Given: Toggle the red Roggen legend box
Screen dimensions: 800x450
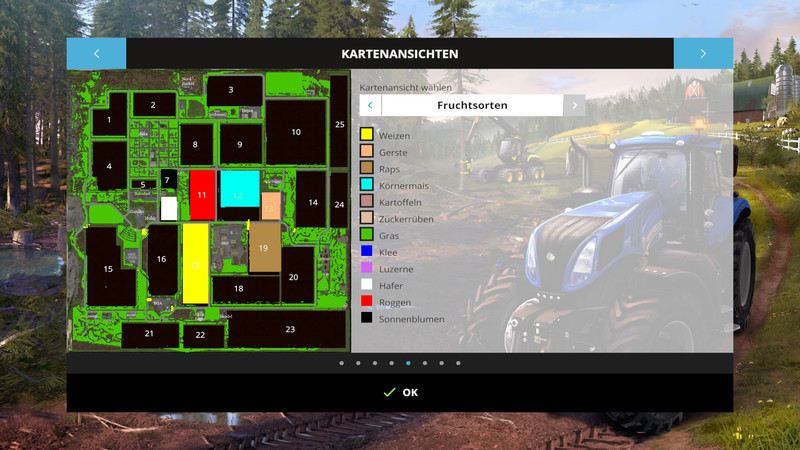Looking at the screenshot, I should coord(367,302).
